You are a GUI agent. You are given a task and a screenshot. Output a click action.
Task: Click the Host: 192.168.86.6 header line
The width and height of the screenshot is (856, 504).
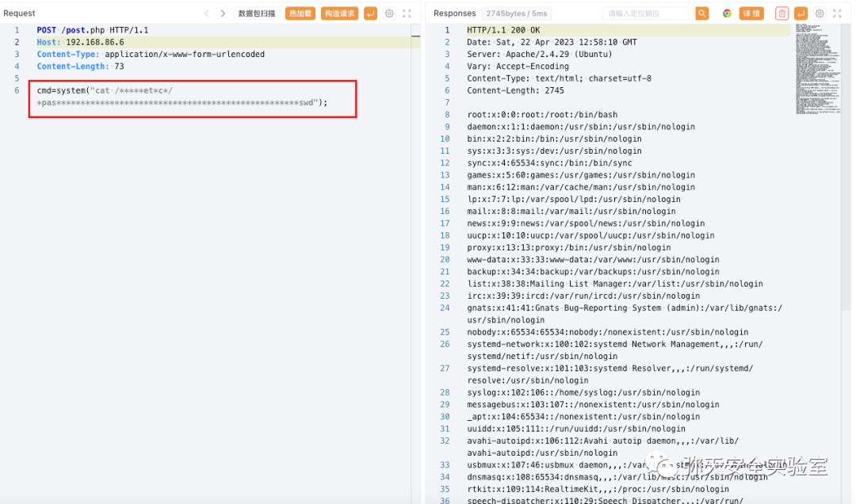pos(80,42)
